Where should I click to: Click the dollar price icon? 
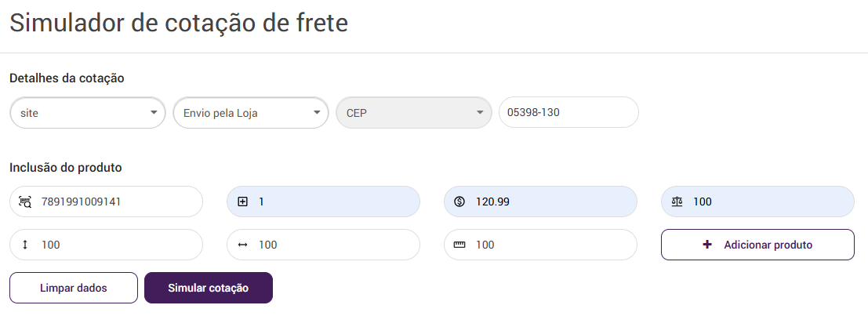click(459, 202)
